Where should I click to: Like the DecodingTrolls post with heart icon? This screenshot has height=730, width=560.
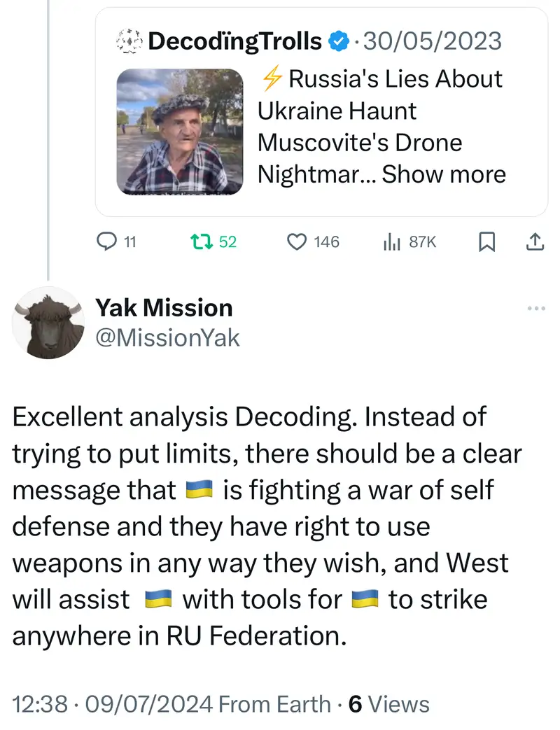[x=297, y=242]
